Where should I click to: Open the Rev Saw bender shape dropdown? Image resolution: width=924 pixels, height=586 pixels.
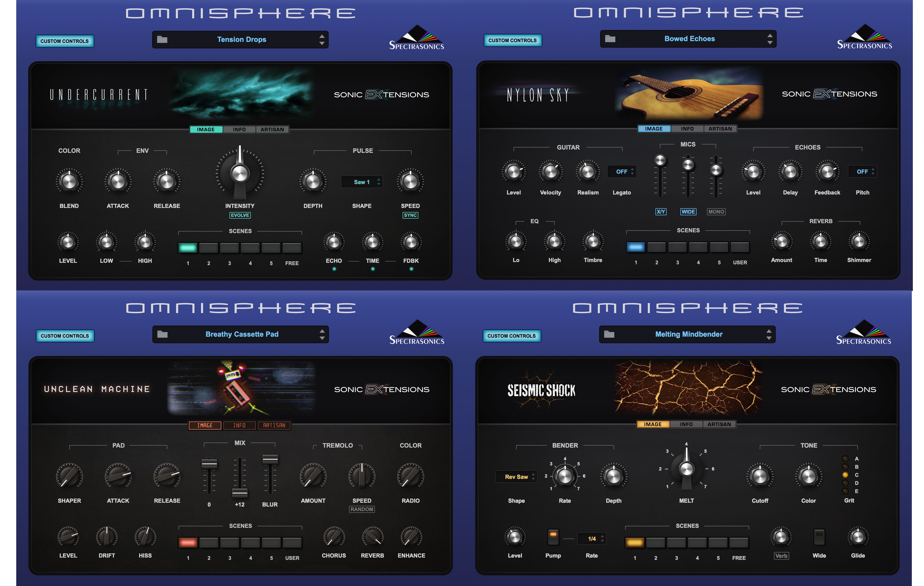[x=517, y=477]
